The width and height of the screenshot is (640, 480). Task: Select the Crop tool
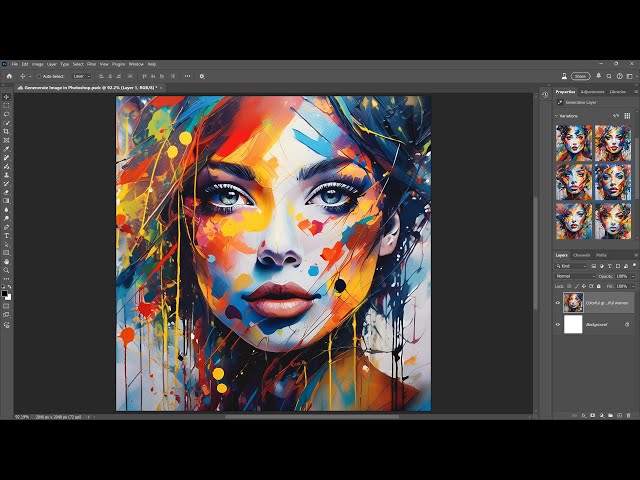point(7,131)
